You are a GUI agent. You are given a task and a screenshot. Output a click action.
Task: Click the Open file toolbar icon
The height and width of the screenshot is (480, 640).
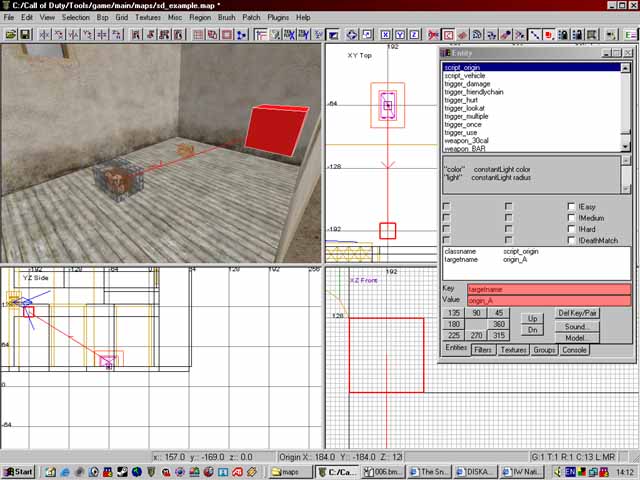(x=11, y=35)
